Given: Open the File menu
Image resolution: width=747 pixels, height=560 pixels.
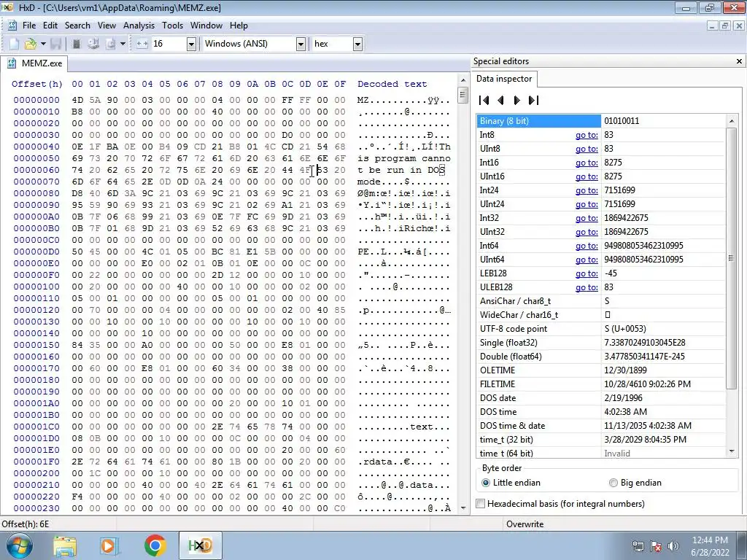Looking at the screenshot, I should pos(29,26).
